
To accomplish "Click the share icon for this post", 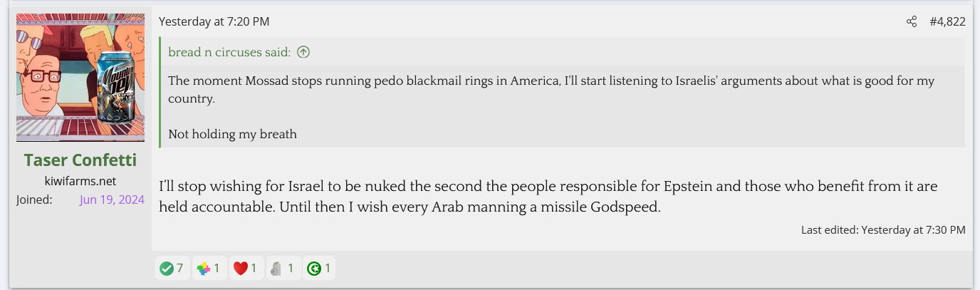I will (x=912, y=22).
